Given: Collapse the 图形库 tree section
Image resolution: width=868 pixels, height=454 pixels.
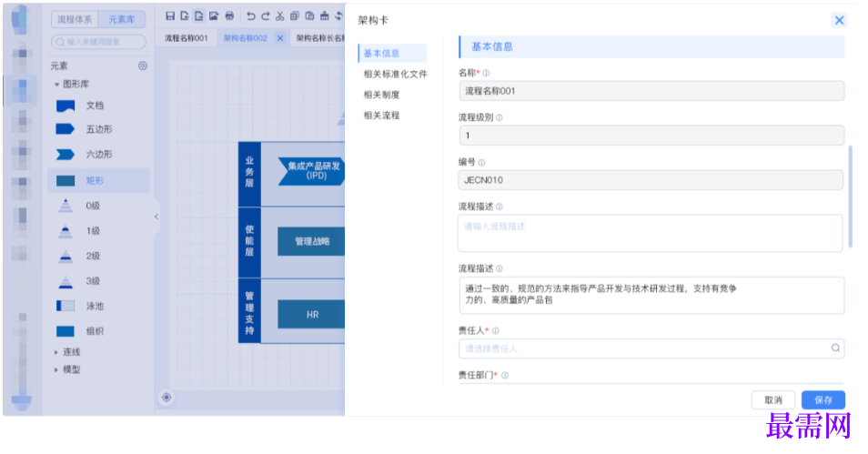Looking at the screenshot, I should point(56,84).
